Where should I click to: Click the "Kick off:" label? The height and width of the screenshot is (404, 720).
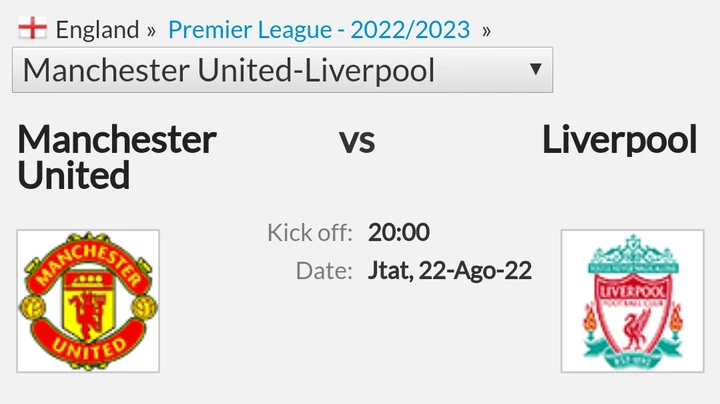(x=309, y=233)
